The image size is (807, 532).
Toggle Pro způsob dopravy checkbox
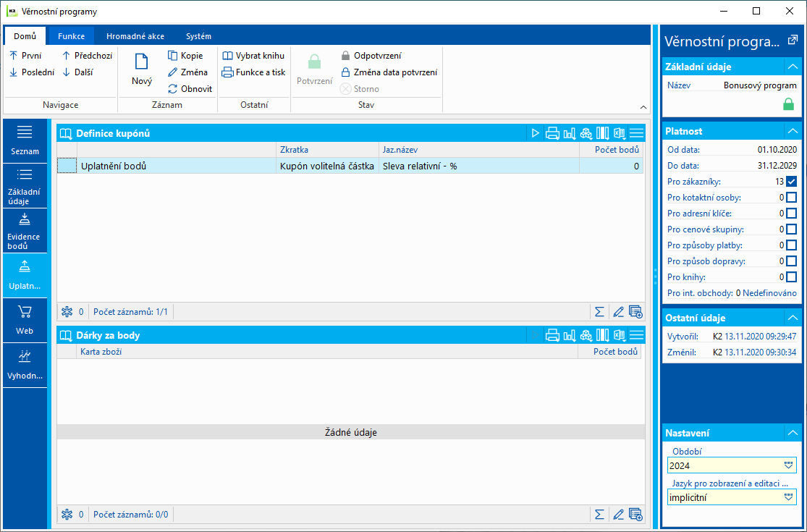[x=792, y=261]
